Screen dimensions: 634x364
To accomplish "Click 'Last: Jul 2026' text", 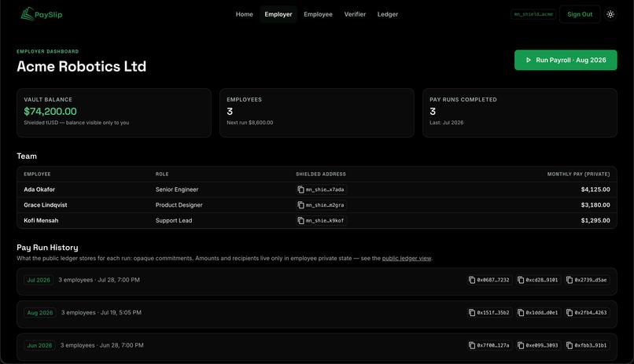I will 446,123.
